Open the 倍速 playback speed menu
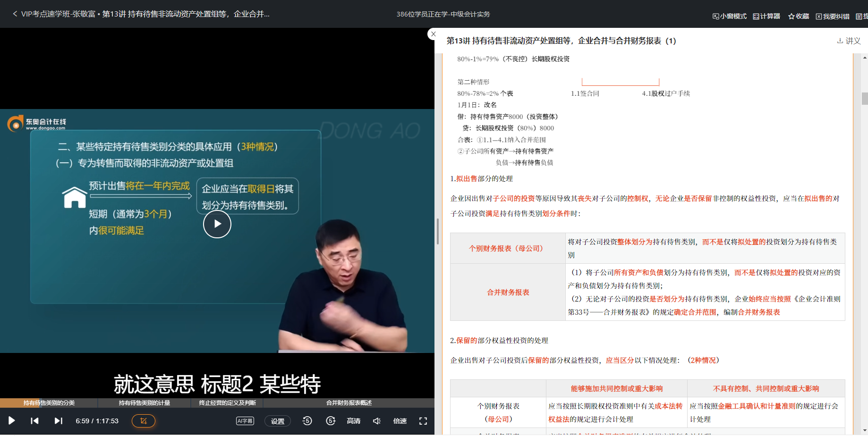Viewport: 868px width, 436px height. tap(400, 421)
